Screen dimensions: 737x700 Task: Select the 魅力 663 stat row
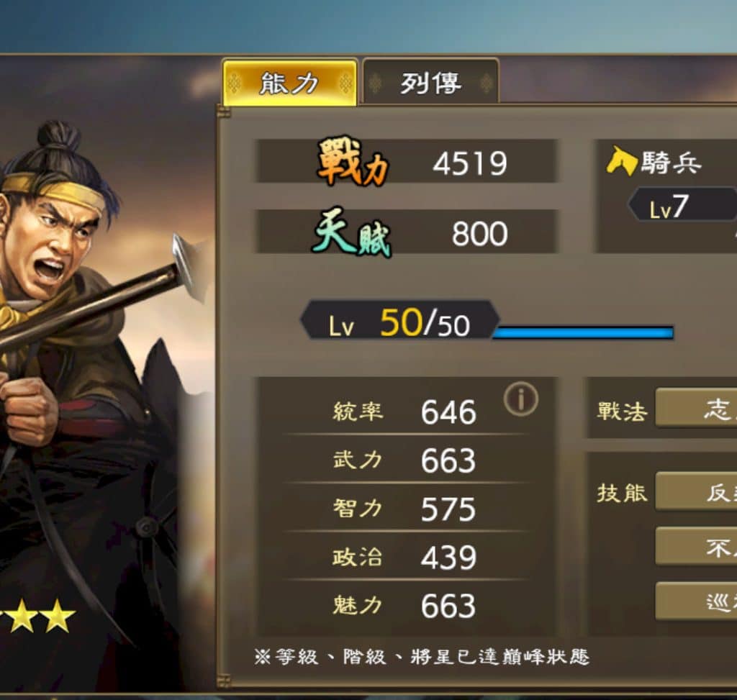point(405,605)
